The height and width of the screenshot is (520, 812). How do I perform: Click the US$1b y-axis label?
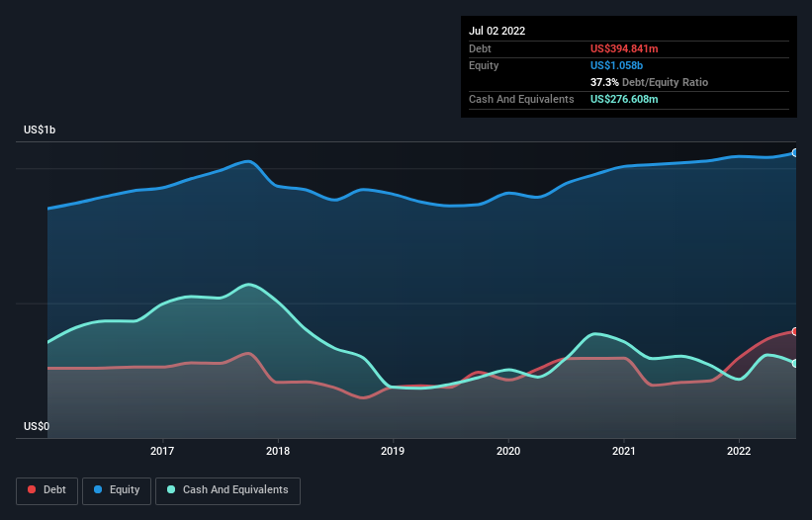coord(40,130)
